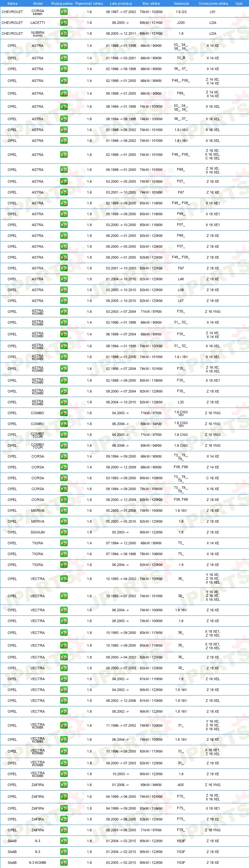This screenshot has width=249, height=868.
Task: Select the fuel icon in the Chevrolet Nubira kombi row
Action: pyautogui.click(x=64, y=33)
